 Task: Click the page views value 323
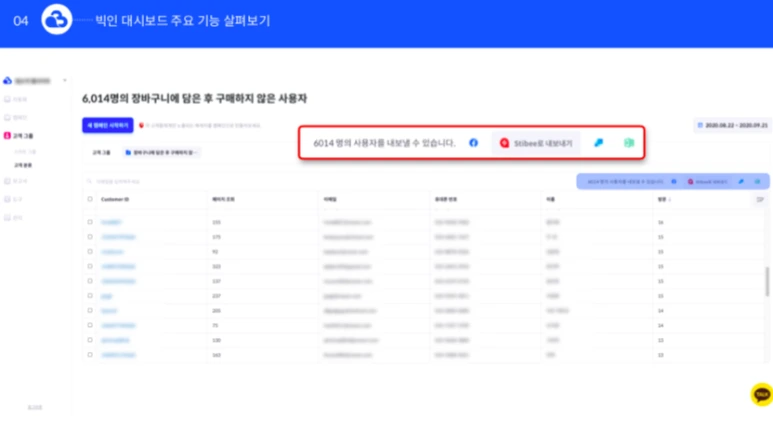(216, 267)
